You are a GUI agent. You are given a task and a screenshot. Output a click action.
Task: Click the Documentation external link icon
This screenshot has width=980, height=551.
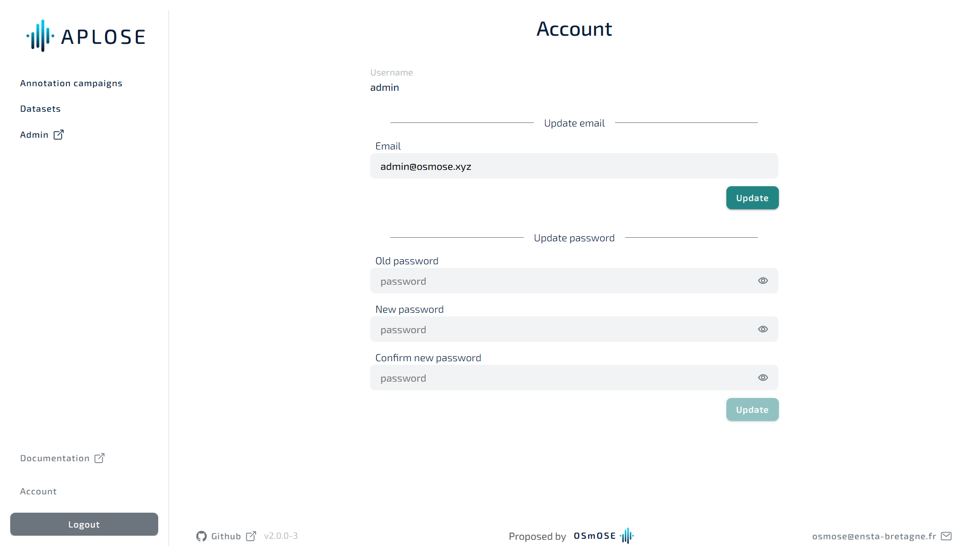[x=100, y=458]
